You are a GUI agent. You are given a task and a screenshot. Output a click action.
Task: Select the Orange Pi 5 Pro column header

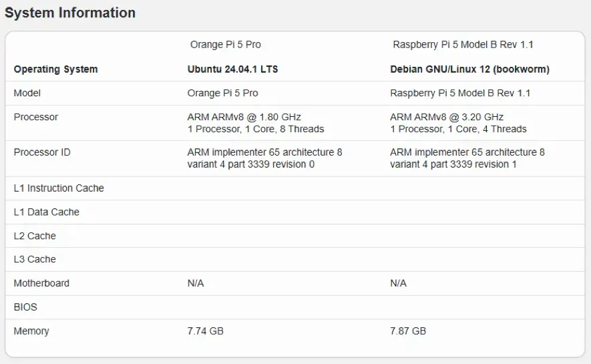[226, 45]
